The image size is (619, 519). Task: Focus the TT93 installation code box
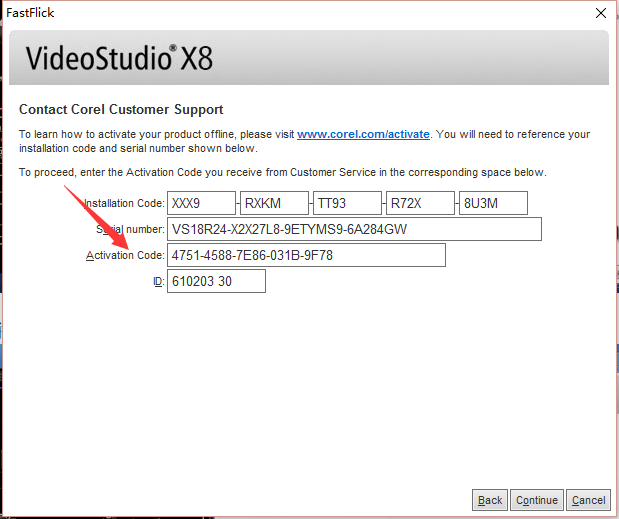pos(347,204)
